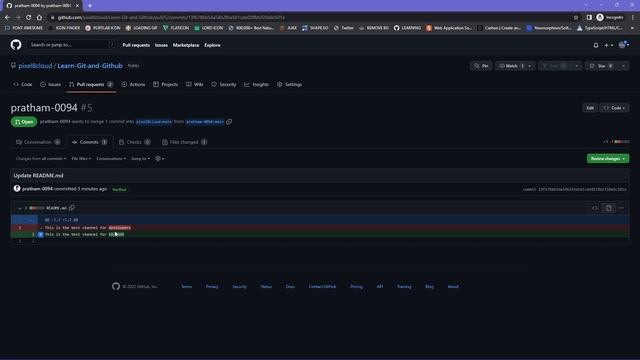
Task: Expand the hunk header expand-lines control
Action: (x=24, y=220)
